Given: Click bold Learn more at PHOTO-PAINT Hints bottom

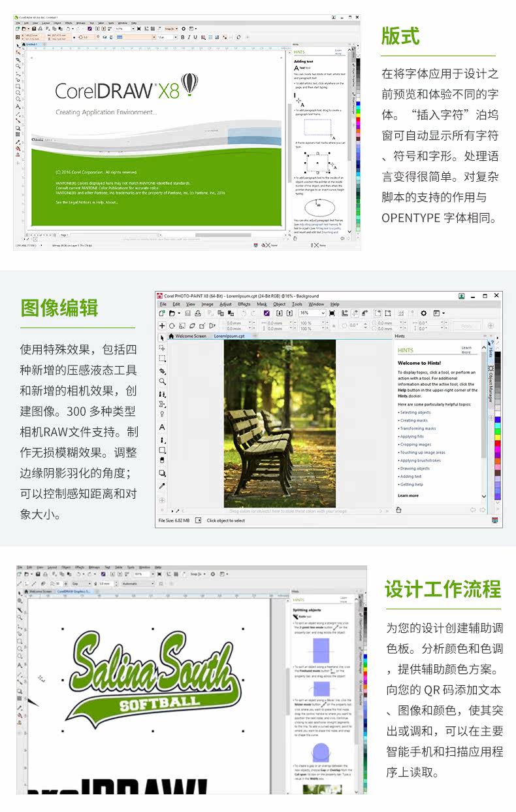Looking at the screenshot, I should (x=408, y=496).
